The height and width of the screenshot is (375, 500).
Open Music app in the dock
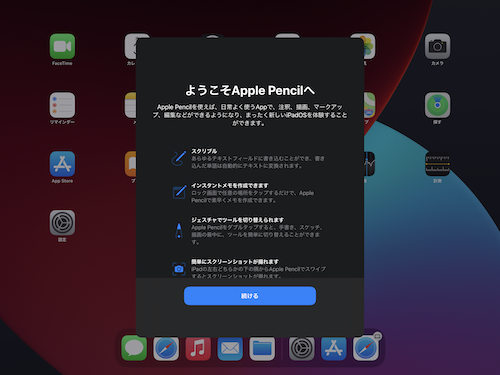coord(198,348)
